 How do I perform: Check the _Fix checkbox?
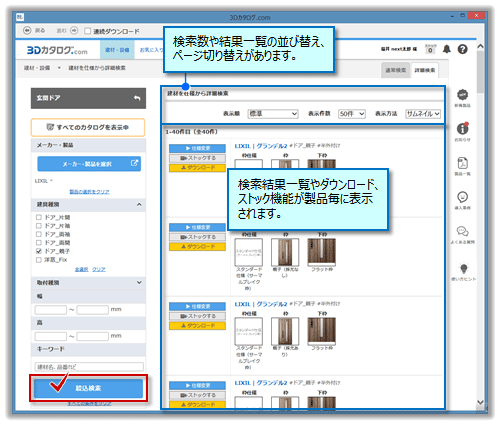coord(39,259)
